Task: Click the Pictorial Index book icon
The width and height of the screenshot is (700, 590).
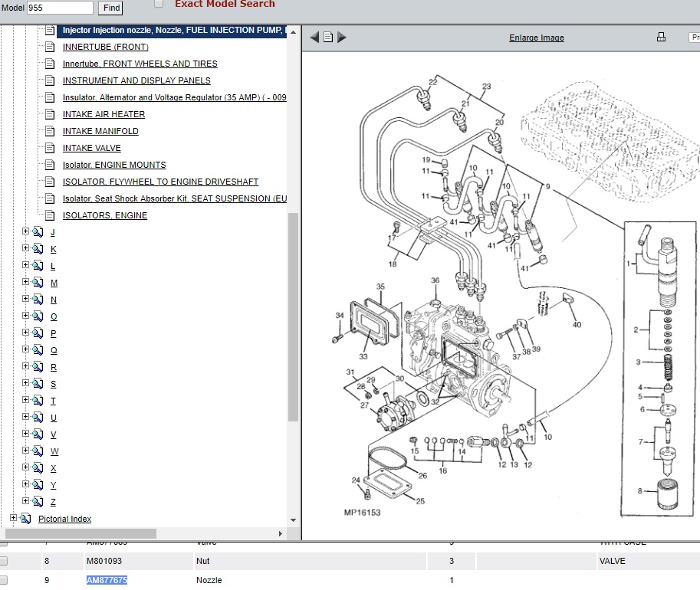Action: point(25,519)
